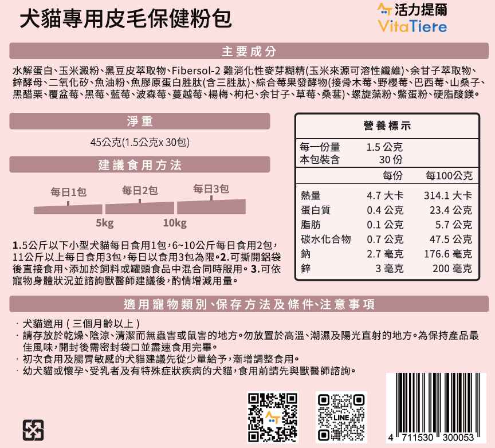Click the VitaTiere brand logo
495x448 pixels.
pos(412,18)
